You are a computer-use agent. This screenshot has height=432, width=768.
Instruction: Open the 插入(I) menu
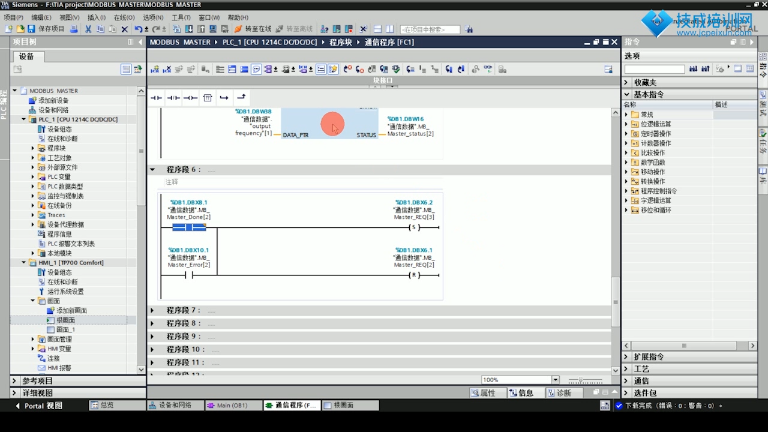pos(96,17)
